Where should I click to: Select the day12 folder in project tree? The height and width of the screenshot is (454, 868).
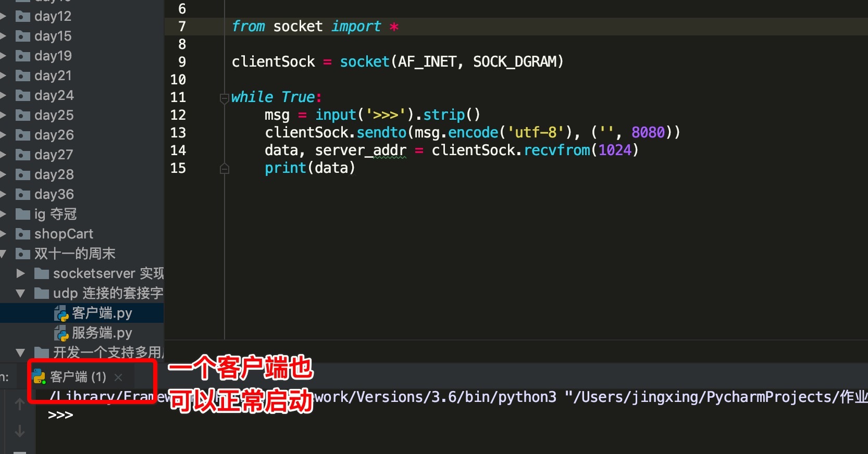pos(52,16)
